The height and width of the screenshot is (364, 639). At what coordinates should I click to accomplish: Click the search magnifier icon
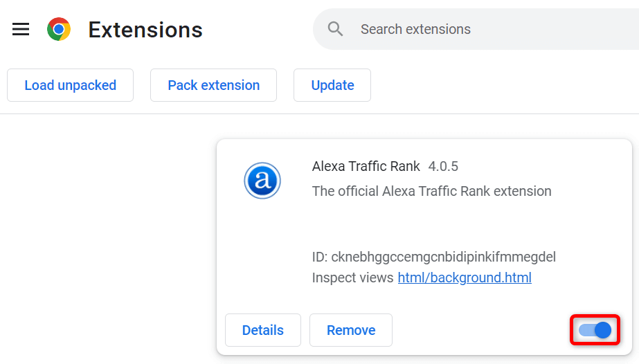click(336, 29)
